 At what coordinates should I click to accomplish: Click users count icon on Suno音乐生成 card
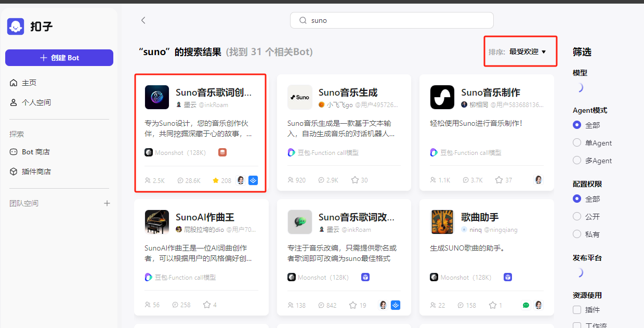tap(291, 180)
